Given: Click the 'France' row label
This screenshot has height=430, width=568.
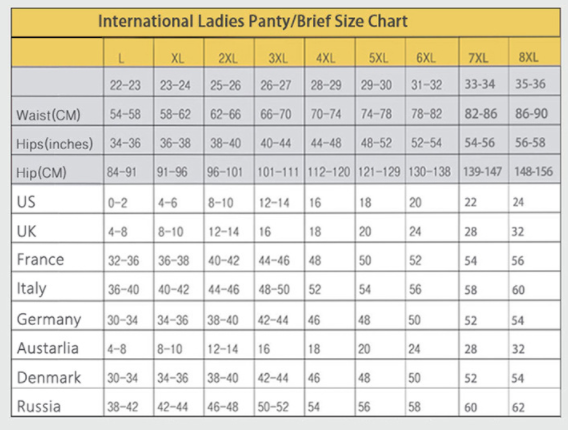Looking at the screenshot, I should [40, 260].
